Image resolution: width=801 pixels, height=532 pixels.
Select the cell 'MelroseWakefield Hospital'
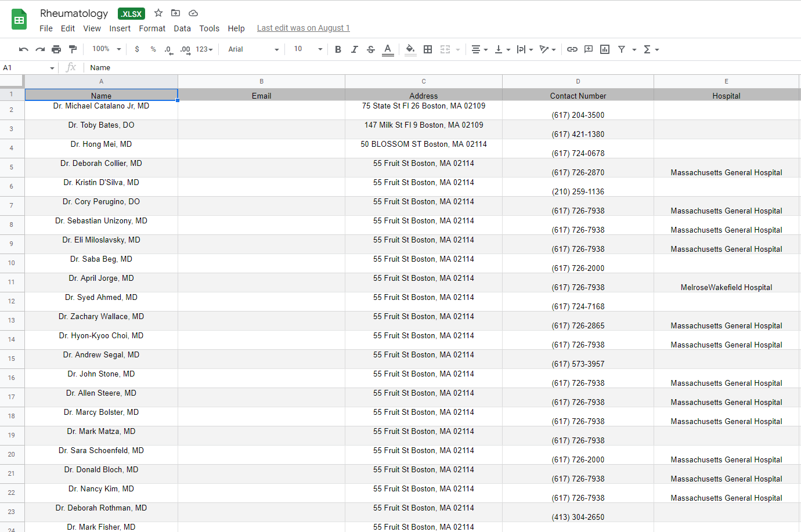click(x=726, y=283)
